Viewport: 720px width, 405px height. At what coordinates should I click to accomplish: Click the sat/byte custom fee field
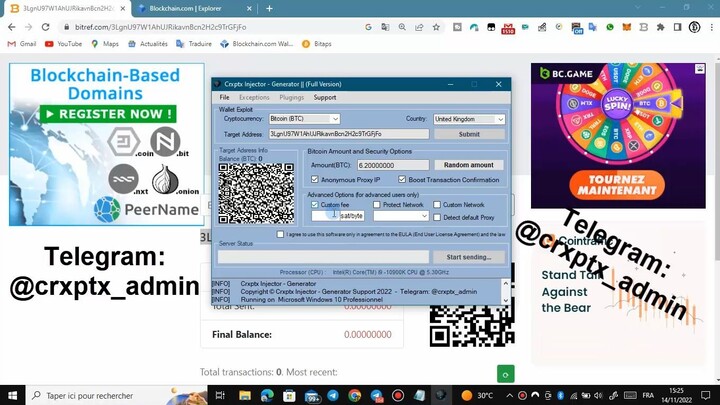(338, 216)
